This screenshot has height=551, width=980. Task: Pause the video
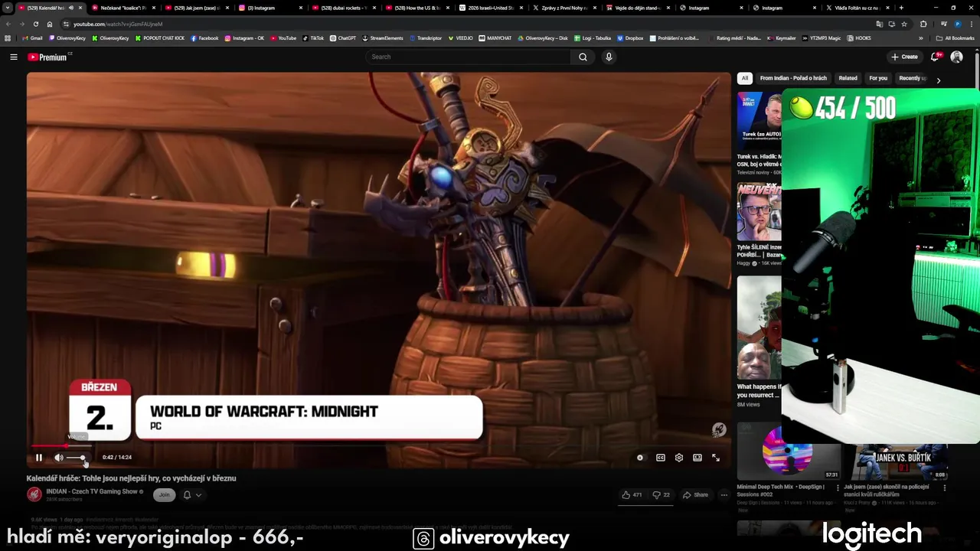pos(39,458)
